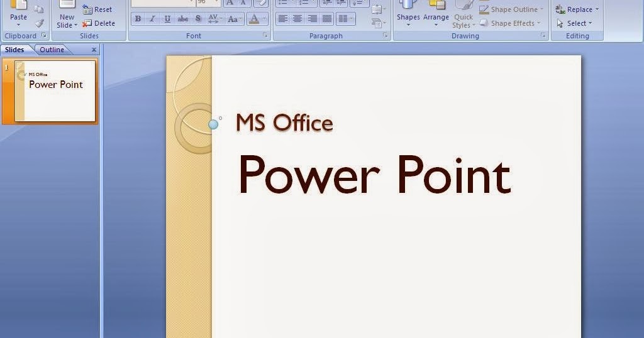This screenshot has height=338, width=644.
Task: Open the Select dropdown arrow
Action: (x=590, y=23)
